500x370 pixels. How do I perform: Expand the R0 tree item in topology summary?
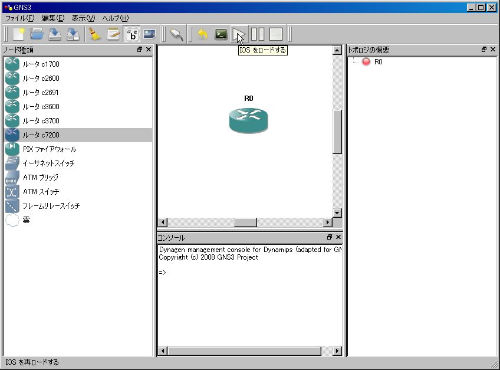[x=355, y=62]
